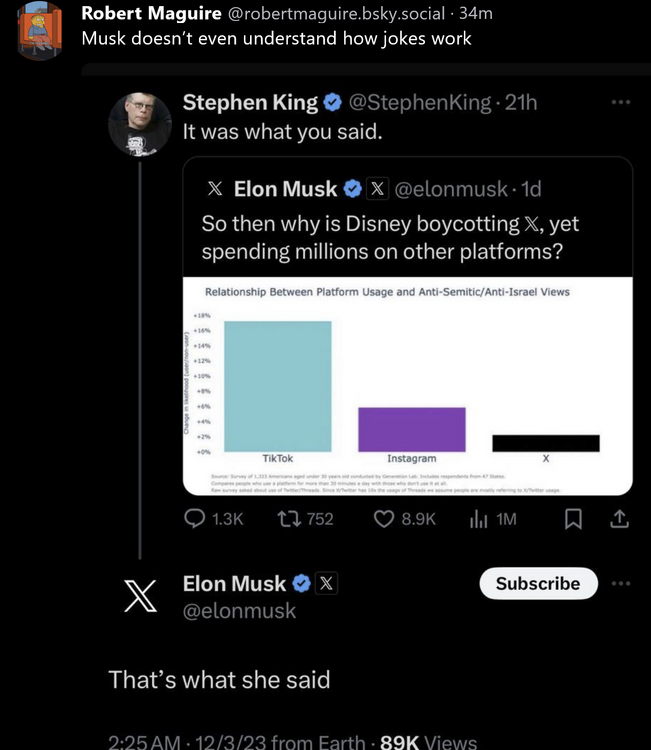Screen dimensions: 651x750
Task: Click the repost arrows icon
Action: [287, 518]
